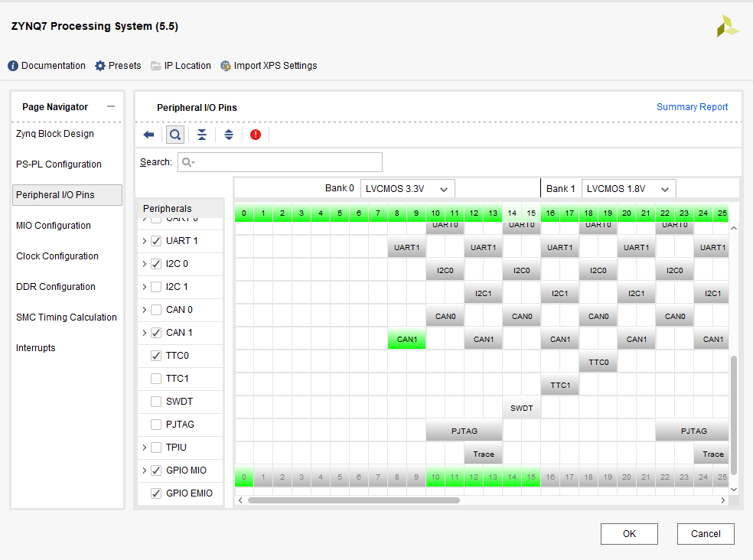Image resolution: width=753 pixels, height=560 pixels.
Task: Click the green highlighted CAN1 pin cell
Action: point(407,340)
